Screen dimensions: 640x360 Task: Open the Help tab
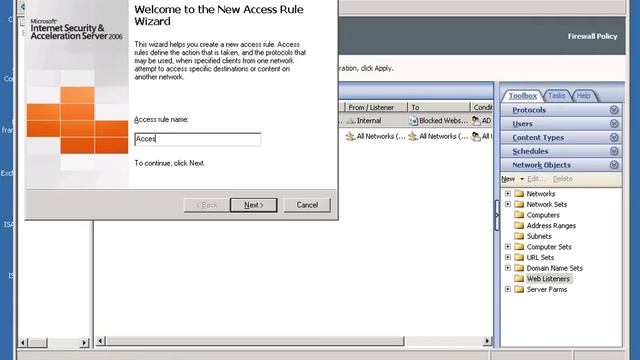(584, 96)
